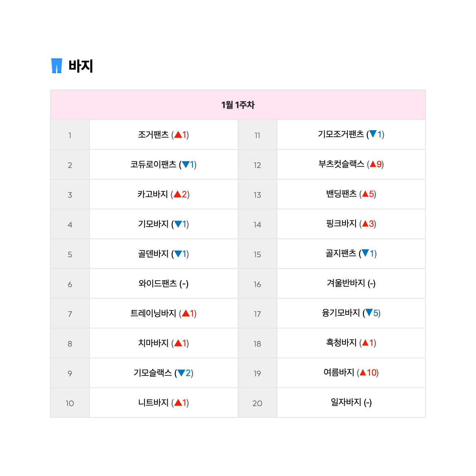This screenshot has height=476, width=476.
Task: Click the 바지 category title
Action: pyautogui.click(x=81, y=66)
